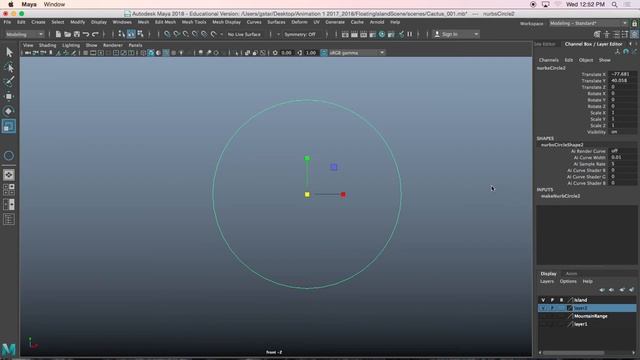Click the Select by hierarchy icon
The width and height of the screenshot is (640, 360).
tap(122, 34)
